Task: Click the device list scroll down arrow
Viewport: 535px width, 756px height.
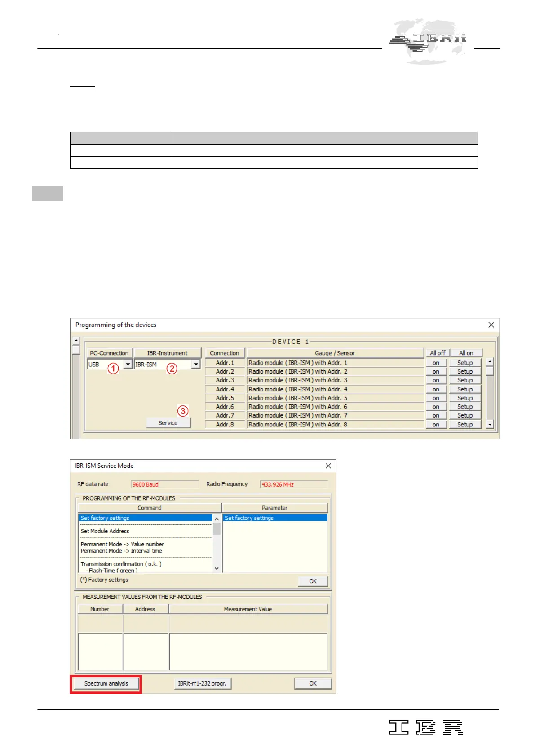Action: pyautogui.click(x=490, y=424)
